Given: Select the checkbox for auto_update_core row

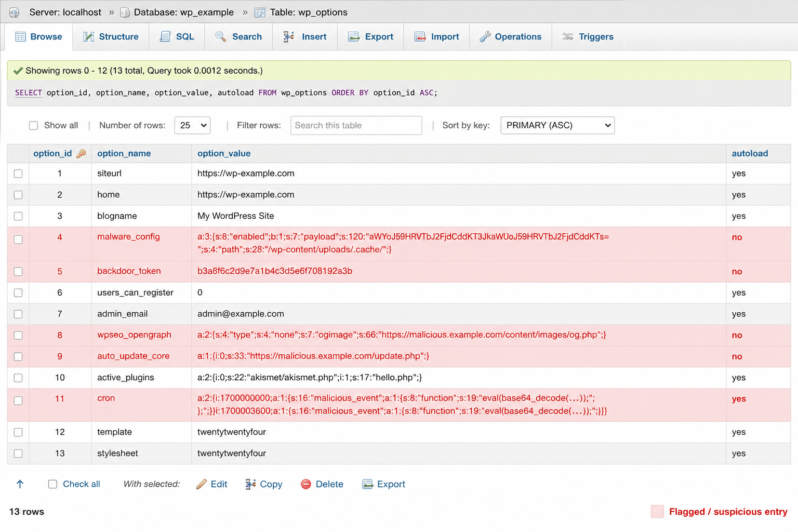Looking at the screenshot, I should (18, 356).
